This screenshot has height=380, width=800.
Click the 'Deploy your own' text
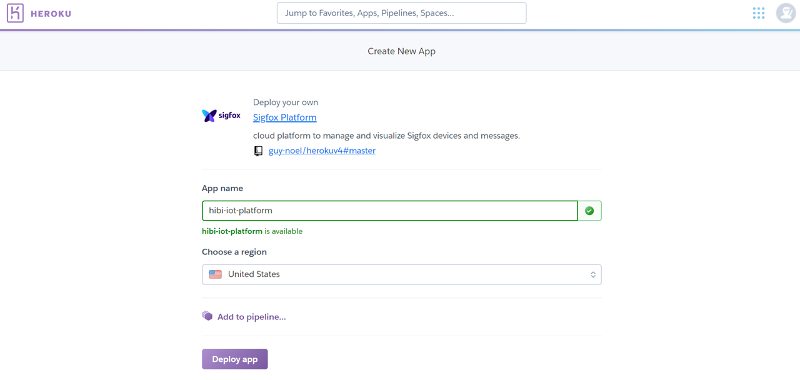(x=286, y=103)
